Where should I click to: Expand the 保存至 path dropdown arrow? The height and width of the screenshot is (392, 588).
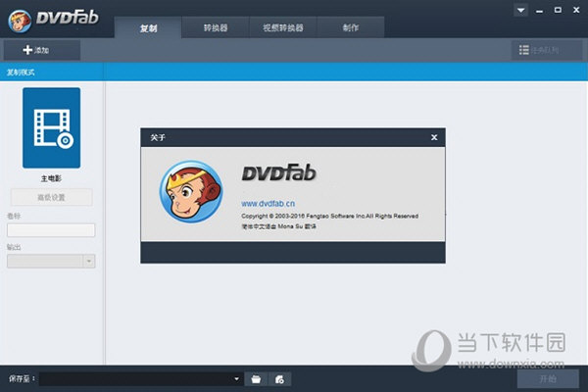236,379
